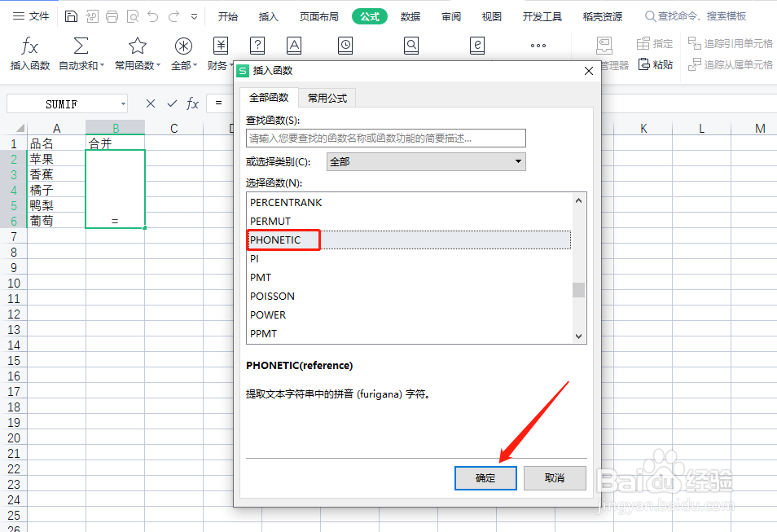Click the 日期和时间 clock icon
The image size is (777, 532).
345,46
